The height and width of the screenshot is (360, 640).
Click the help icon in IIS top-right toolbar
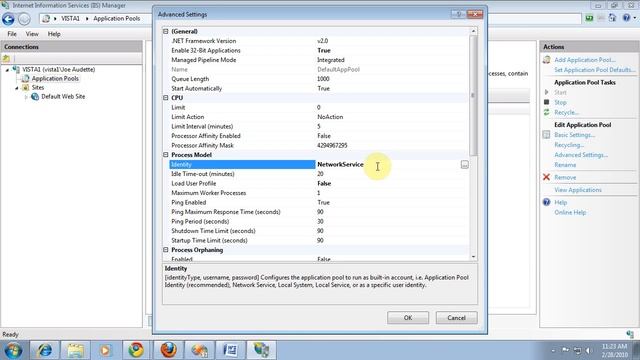(627, 18)
